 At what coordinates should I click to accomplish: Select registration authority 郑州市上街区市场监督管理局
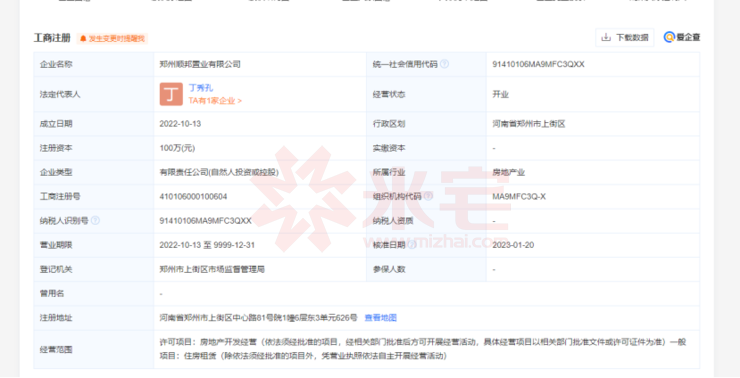click(x=212, y=269)
